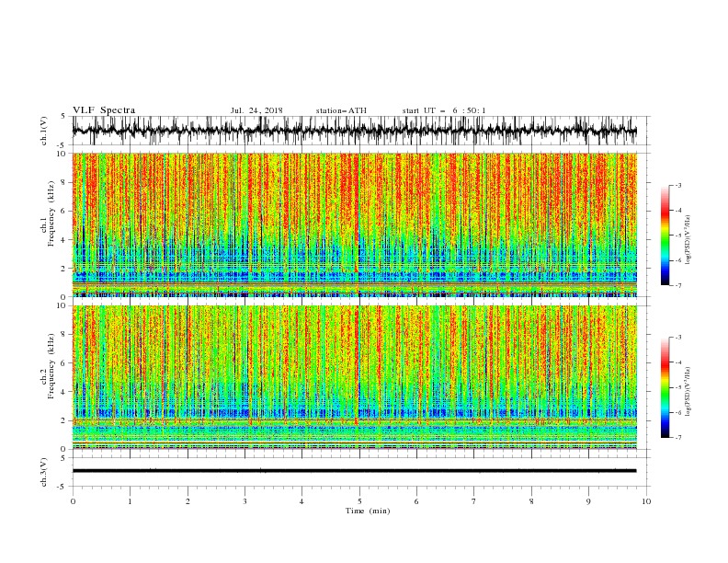Select the "Jul. 24, 2018" date text

(x=256, y=110)
